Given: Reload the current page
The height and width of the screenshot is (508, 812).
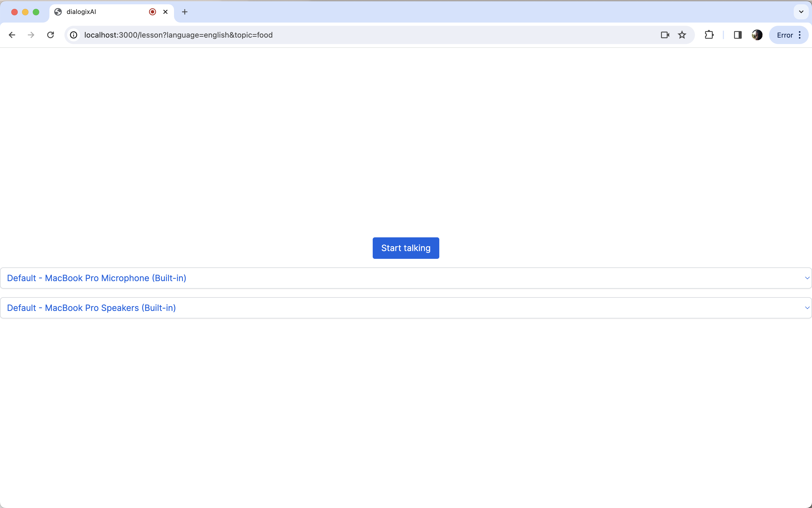Looking at the screenshot, I should pos(50,35).
